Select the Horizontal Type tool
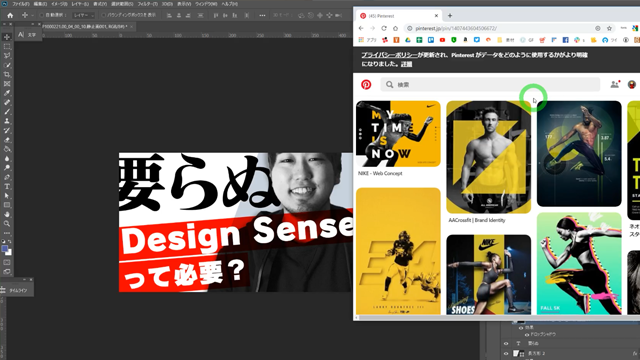This screenshot has width=640, height=360. coord(7,187)
